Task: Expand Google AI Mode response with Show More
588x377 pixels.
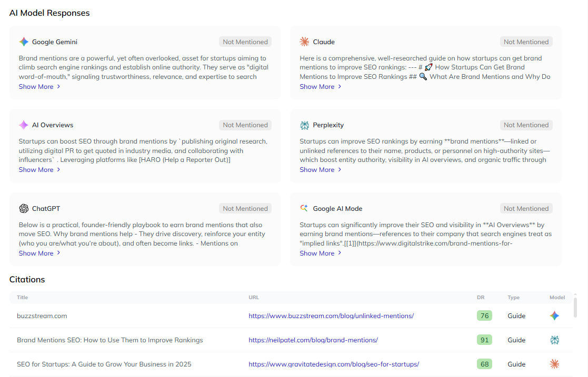Action: click(x=320, y=253)
